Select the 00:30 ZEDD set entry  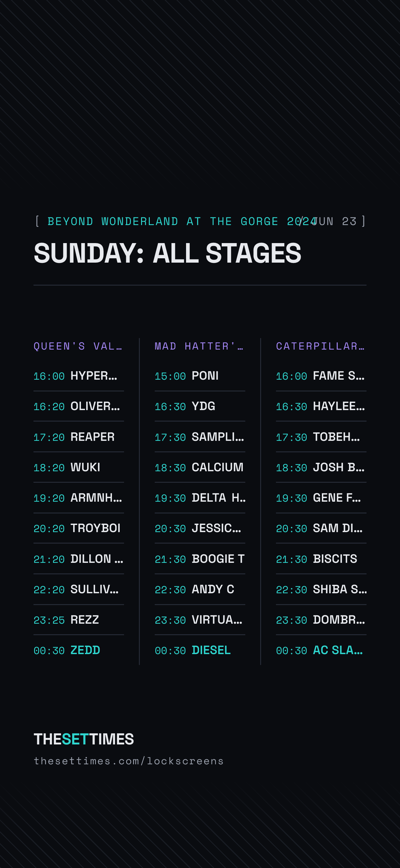pyautogui.click(x=78, y=650)
